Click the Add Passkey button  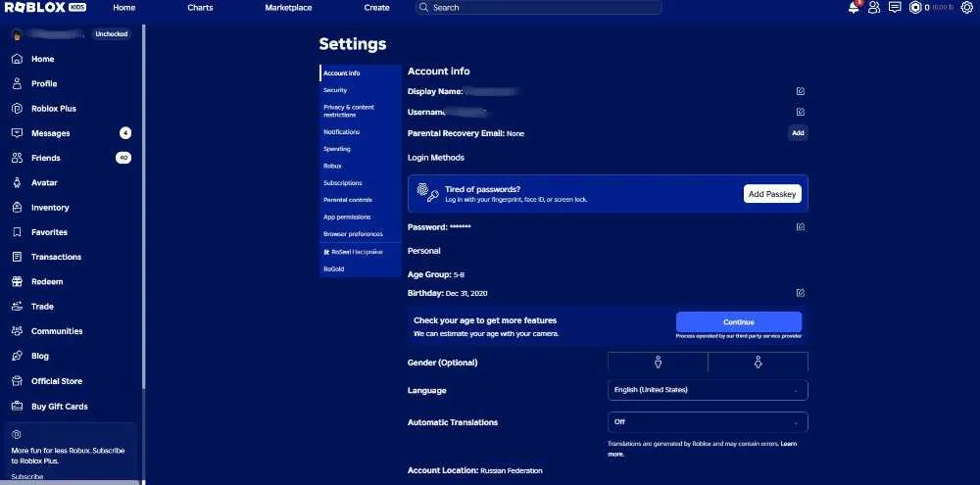pos(772,194)
